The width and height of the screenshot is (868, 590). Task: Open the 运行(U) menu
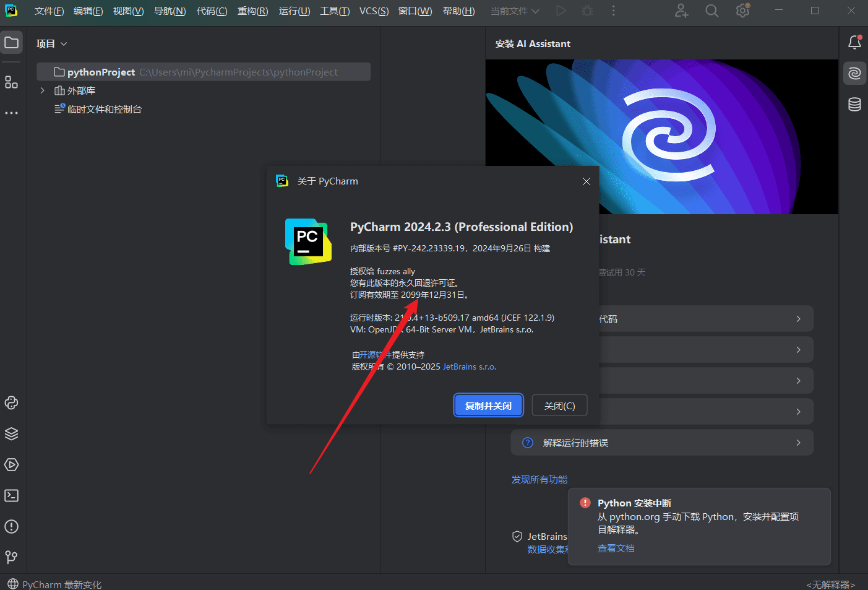click(294, 11)
